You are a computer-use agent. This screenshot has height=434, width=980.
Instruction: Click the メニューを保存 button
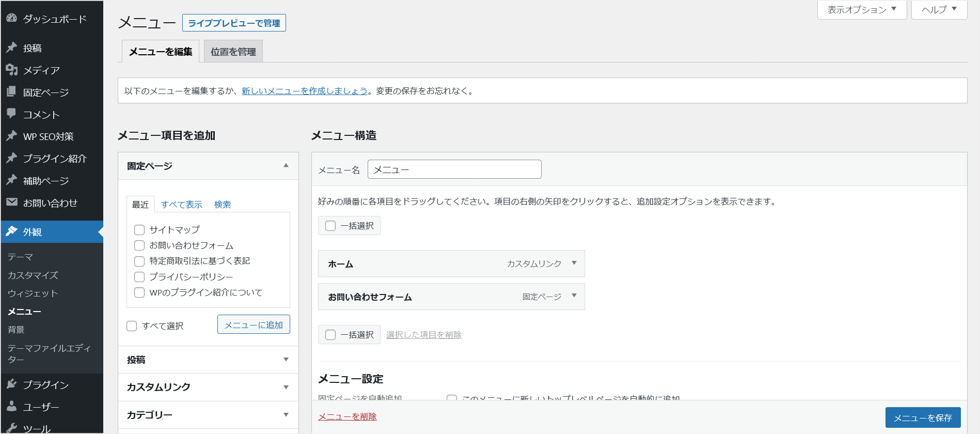point(923,417)
